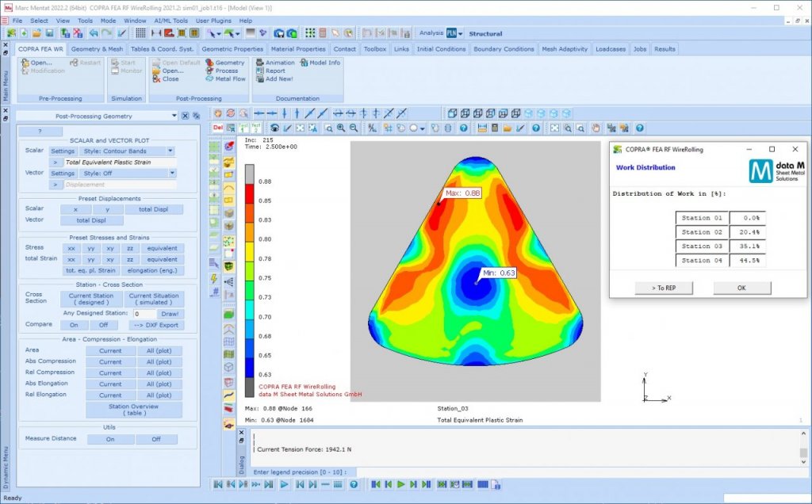Screen dimensions: 812x504
Task: Click the Report icon in Documentation
Action: (x=259, y=71)
